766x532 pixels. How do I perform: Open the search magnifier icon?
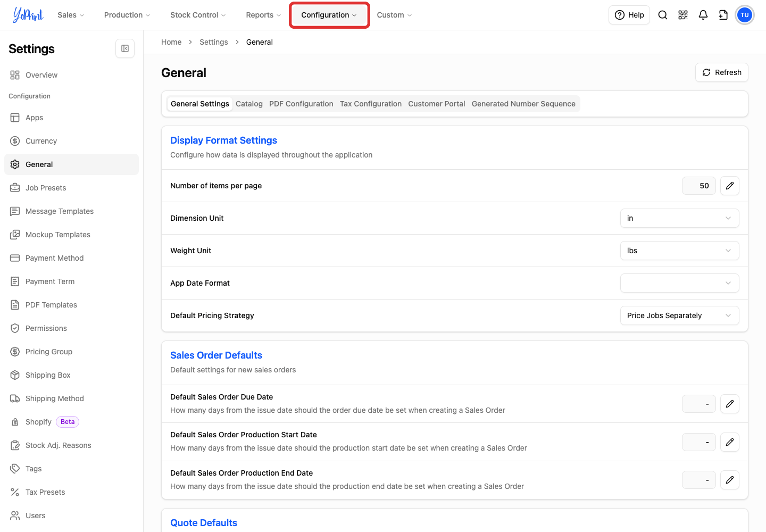tap(663, 15)
